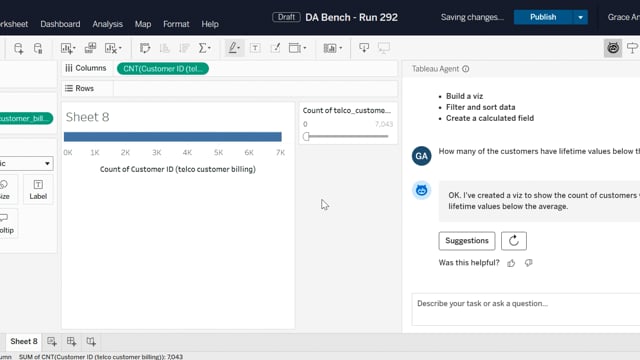Open the Publish dropdown arrow
This screenshot has height=360, width=640.
pos(580,17)
